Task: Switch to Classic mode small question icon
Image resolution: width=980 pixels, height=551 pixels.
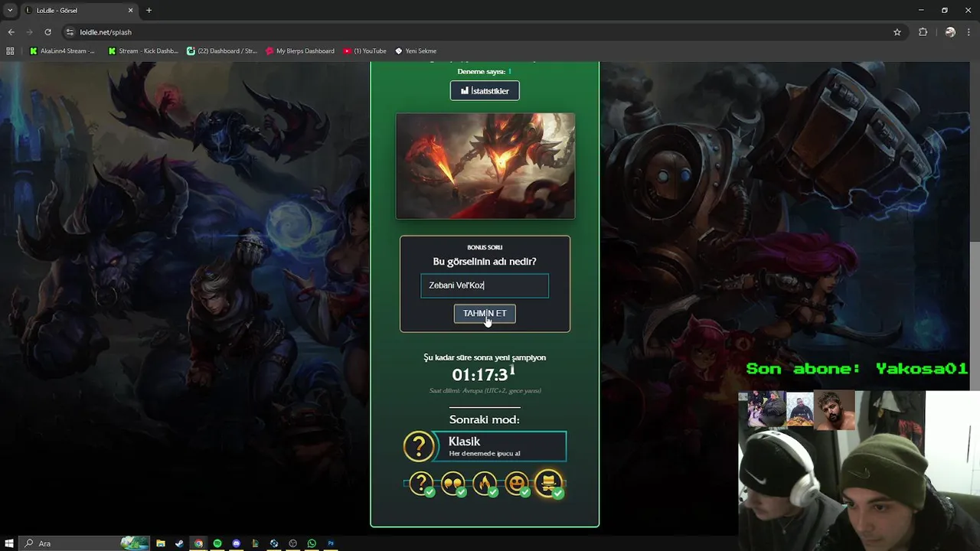Action: pos(421,483)
